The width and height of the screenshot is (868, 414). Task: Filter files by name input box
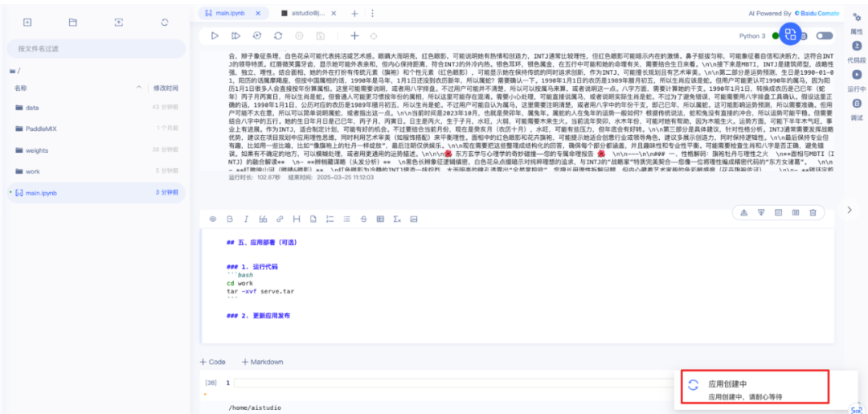pyautogui.click(x=96, y=49)
